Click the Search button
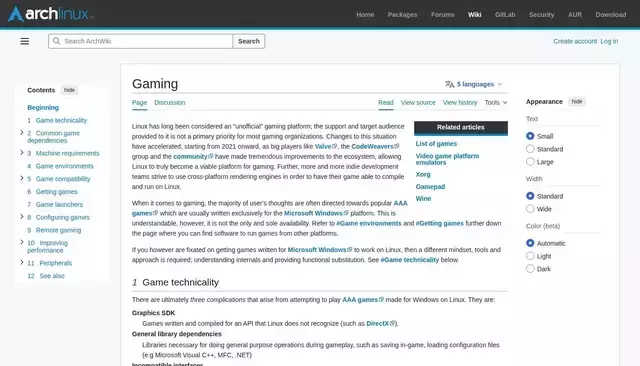Viewport: 640px width, 366px height. 249,41
